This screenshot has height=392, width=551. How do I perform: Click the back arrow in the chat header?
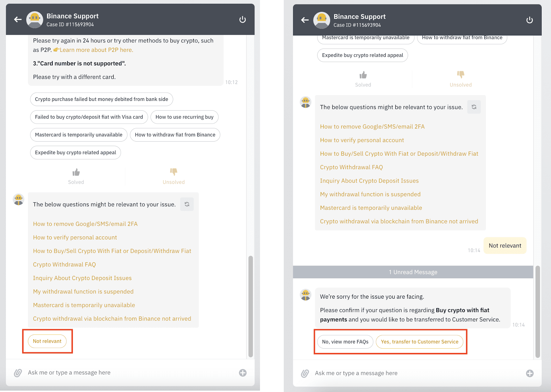point(18,19)
